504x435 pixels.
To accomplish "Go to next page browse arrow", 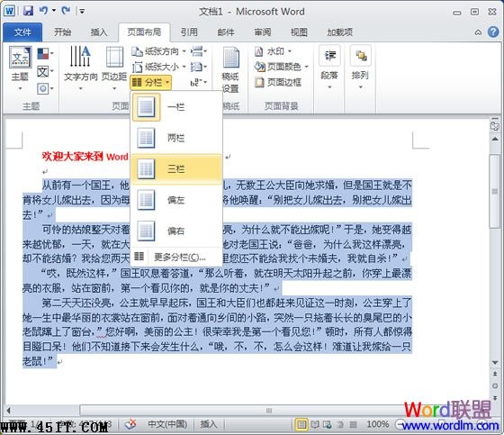I will (x=495, y=398).
